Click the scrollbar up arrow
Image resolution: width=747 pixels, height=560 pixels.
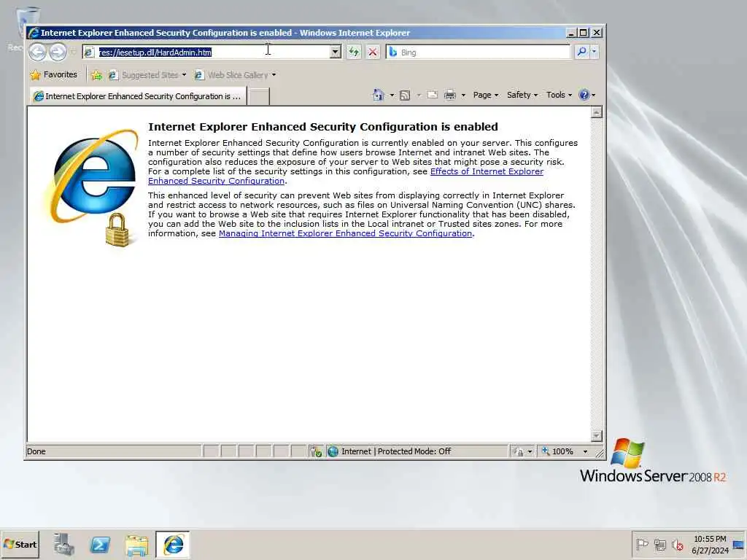click(x=596, y=112)
